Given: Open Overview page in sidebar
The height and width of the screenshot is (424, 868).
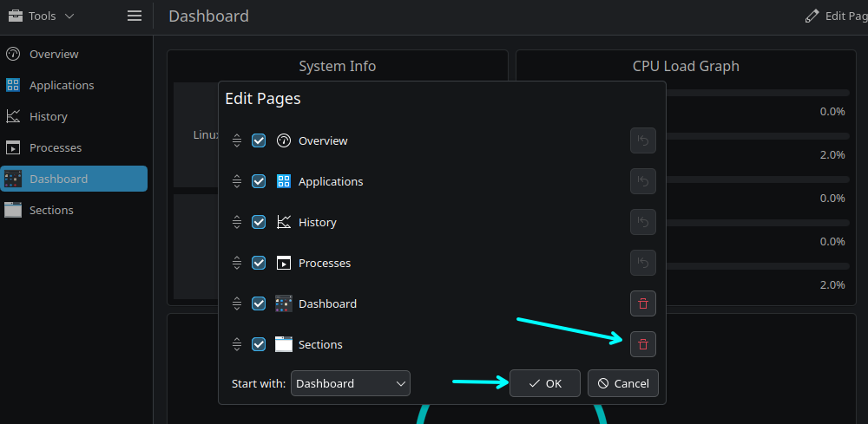Looking at the screenshot, I should [74, 54].
